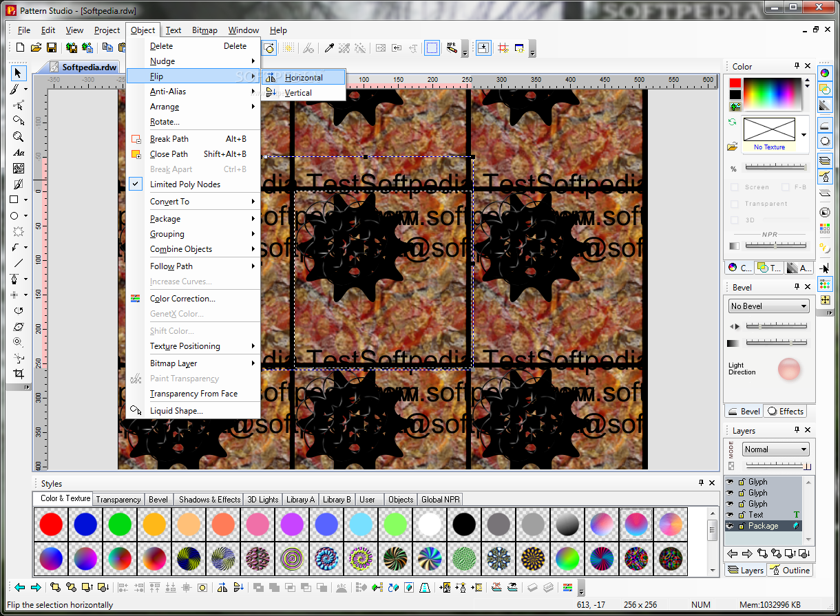The height and width of the screenshot is (616, 840).
Task: Click Liquid Shape... in the Object menu
Action: click(x=193, y=411)
